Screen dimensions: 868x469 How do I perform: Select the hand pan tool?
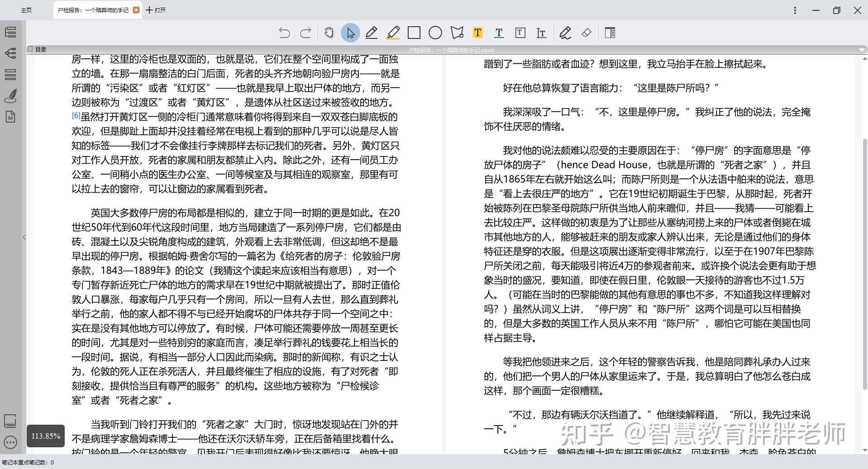click(329, 33)
